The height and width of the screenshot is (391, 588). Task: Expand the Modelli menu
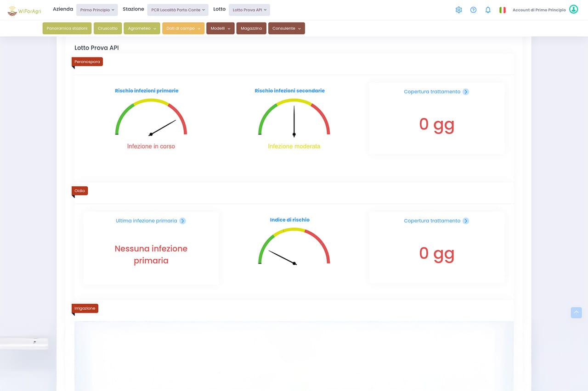coord(220,28)
